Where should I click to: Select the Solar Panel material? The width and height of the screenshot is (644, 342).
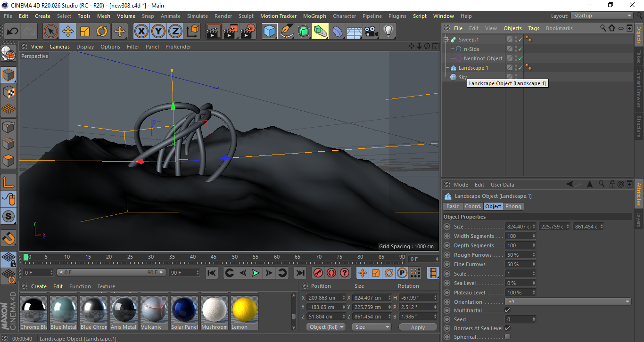click(x=184, y=313)
